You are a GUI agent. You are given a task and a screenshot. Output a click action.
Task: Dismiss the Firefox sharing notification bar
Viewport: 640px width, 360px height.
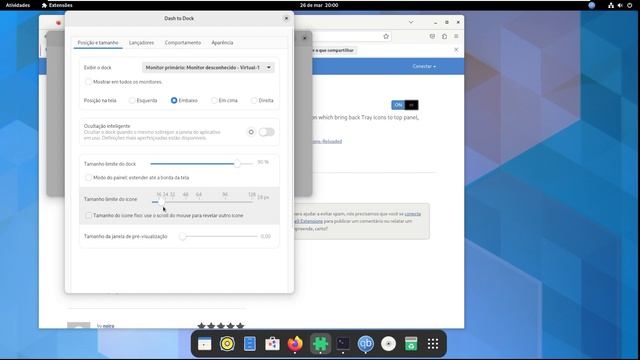pos(456,50)
